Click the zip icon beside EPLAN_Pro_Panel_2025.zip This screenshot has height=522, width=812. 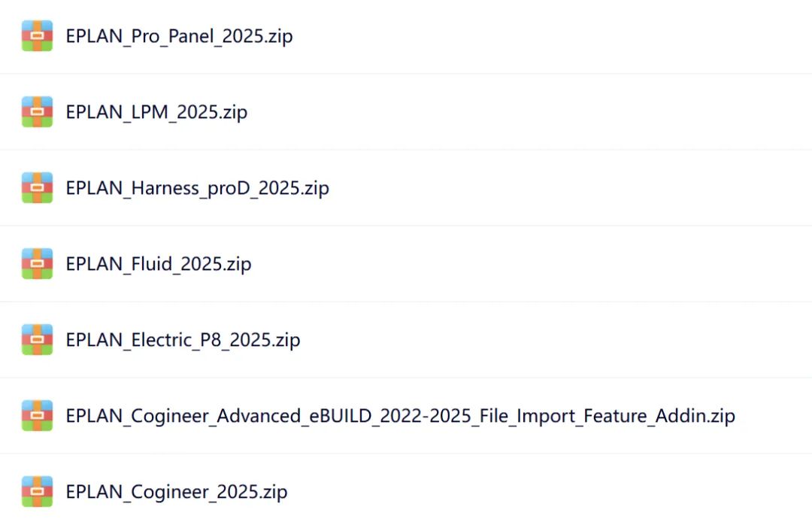(37, 36)
